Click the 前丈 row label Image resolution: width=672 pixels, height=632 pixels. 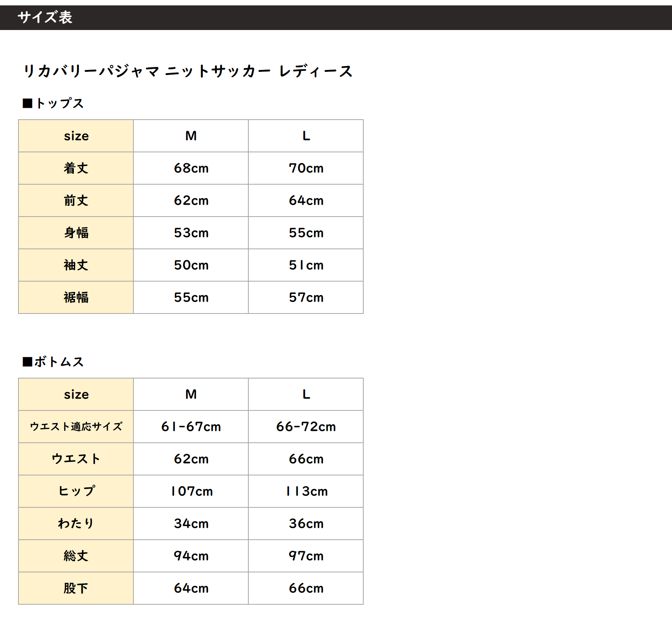[76, 200]
